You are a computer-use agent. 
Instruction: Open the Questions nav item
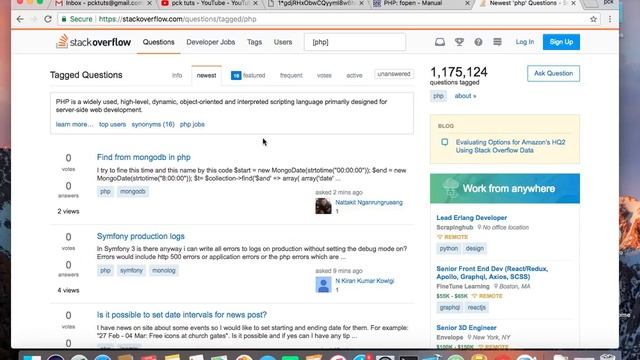tap(158, 42)
